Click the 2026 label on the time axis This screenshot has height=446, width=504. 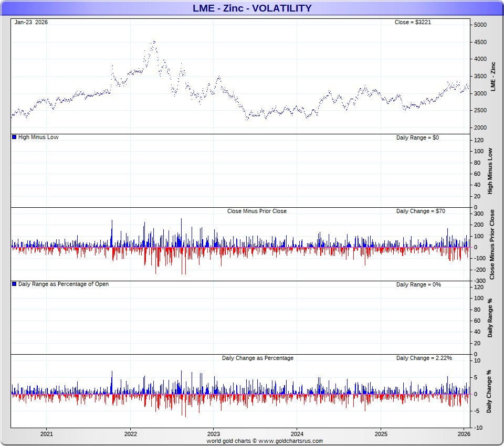464,434
